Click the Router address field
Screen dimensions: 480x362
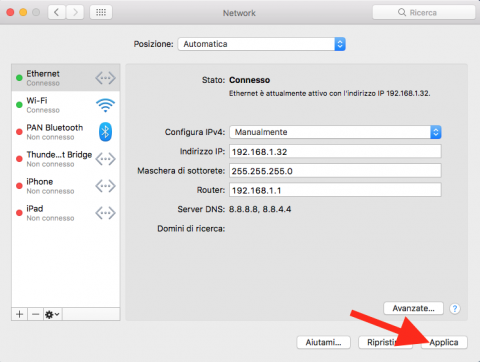point(335,190)
